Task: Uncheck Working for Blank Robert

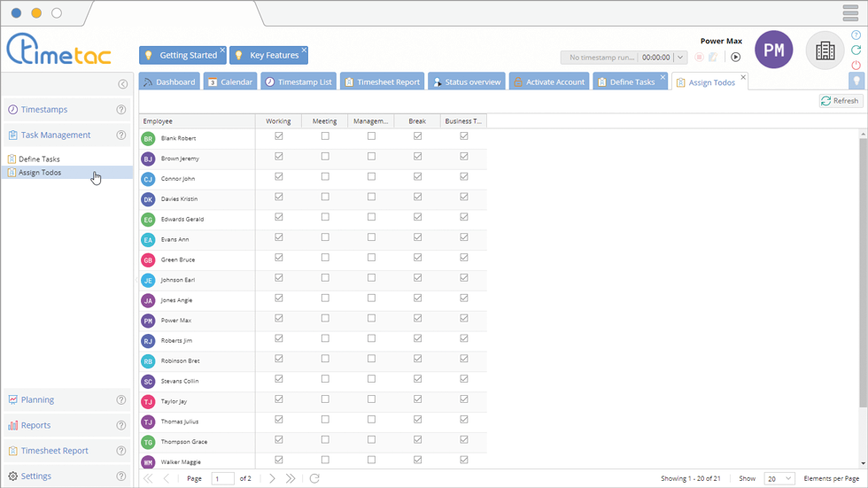Action: click(x=279, y=136)
